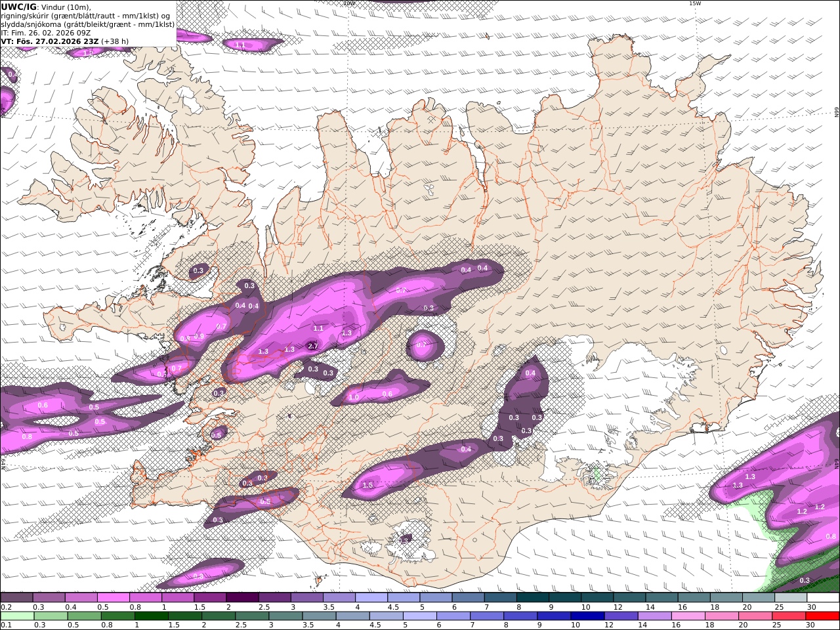The height and width of the screenshot is (630, 840).
Task: Click the 16 label in the upper legend
Action: click(x=682, y=607)
